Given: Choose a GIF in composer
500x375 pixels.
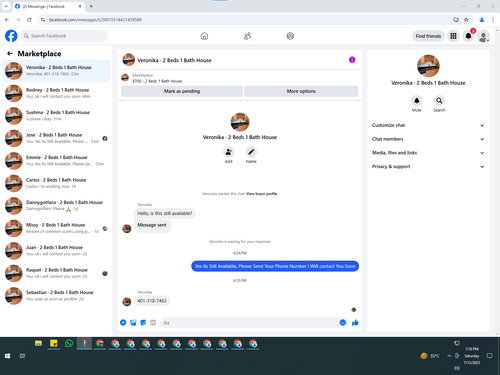Looking at the screenshot, I should click(153, 322).
